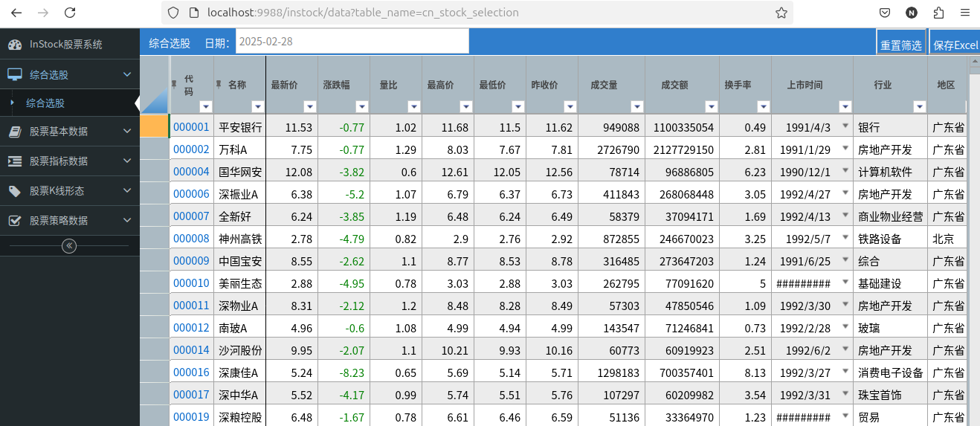This screenshot has height=426, width=980.
Task: Open filter dropdown for 最新价 column
Action: click(310, 106)
